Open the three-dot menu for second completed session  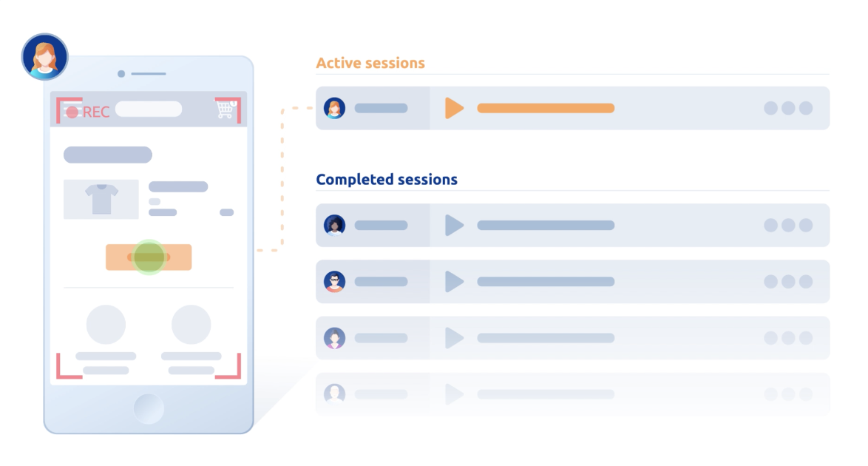(x=788, y=282)
